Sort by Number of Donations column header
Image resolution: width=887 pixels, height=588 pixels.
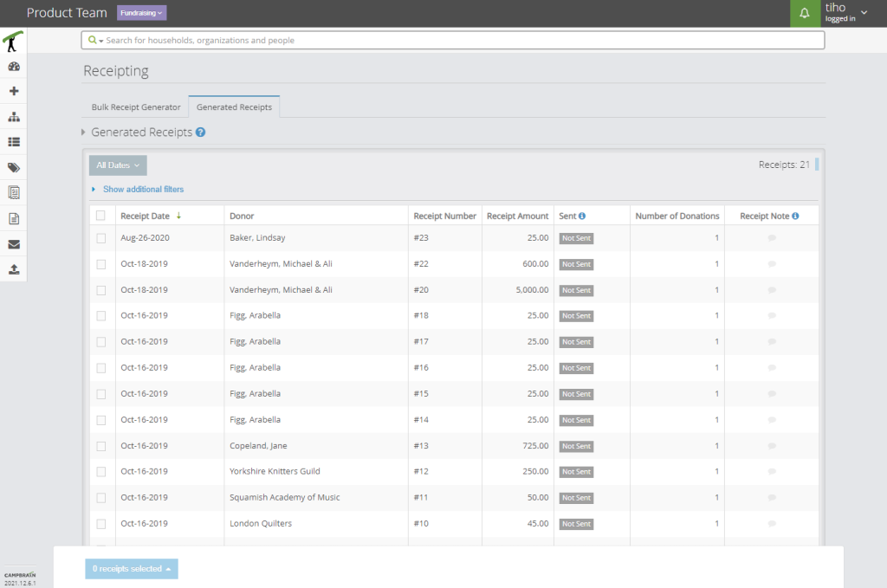point(677,216)
